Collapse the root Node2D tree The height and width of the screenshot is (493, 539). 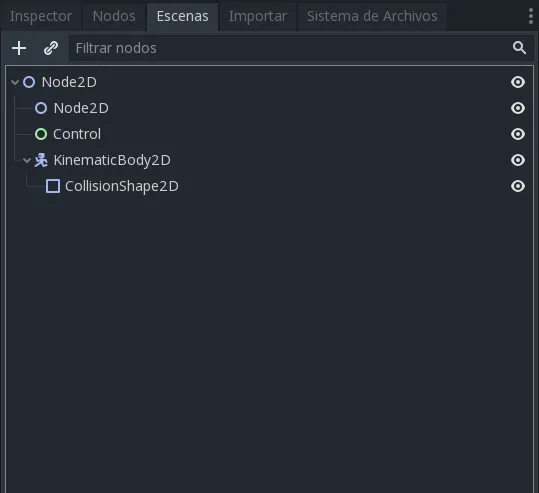coord(15,82)
